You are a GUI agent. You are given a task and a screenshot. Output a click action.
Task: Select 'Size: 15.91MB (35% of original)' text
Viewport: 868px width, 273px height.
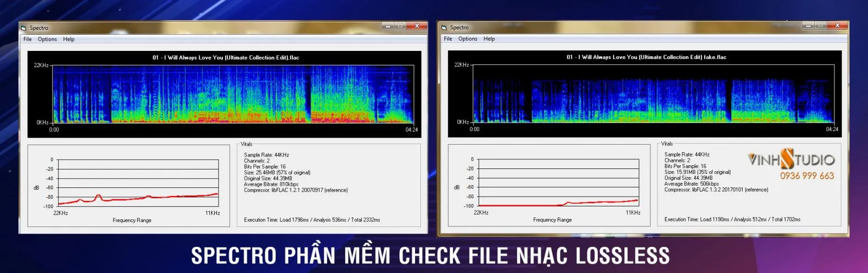(698, 172)
